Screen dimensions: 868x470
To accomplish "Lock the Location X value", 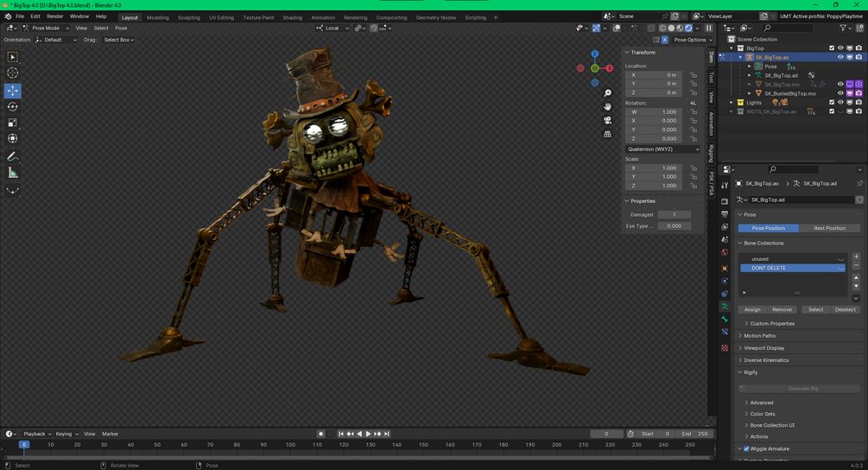I will tap(694, 75).
